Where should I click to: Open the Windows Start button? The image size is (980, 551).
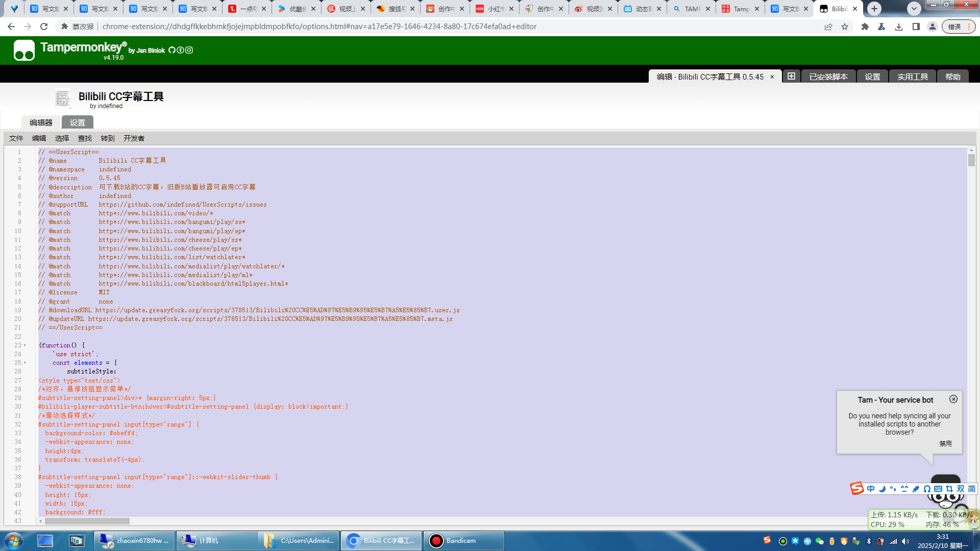[14, 541]
